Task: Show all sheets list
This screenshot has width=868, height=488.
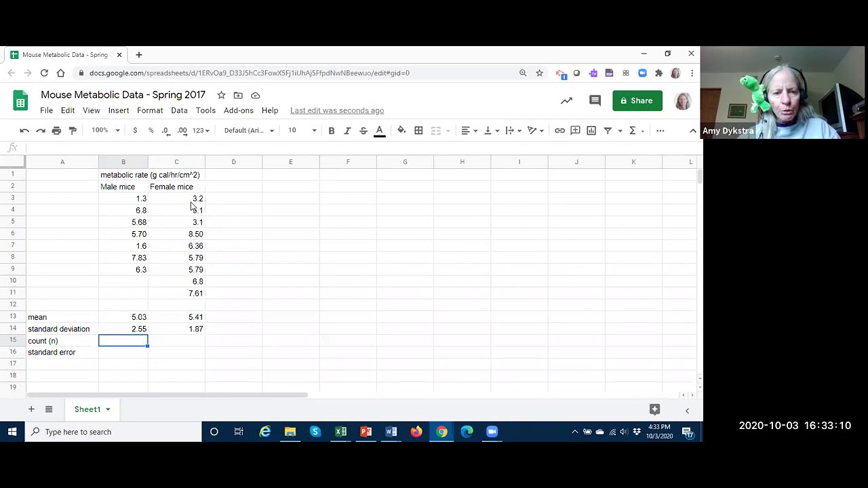Action: point(49,409)
